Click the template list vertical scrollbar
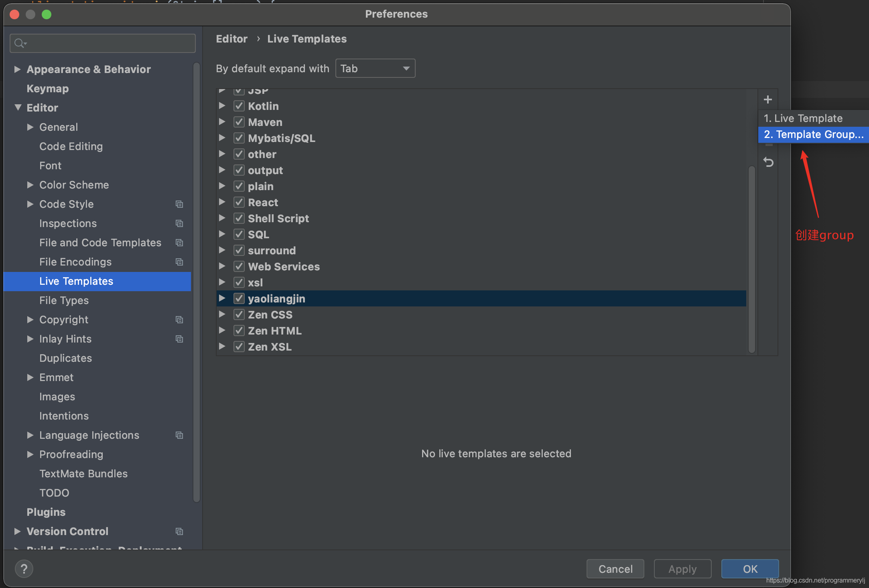 (x=751, y=259)
